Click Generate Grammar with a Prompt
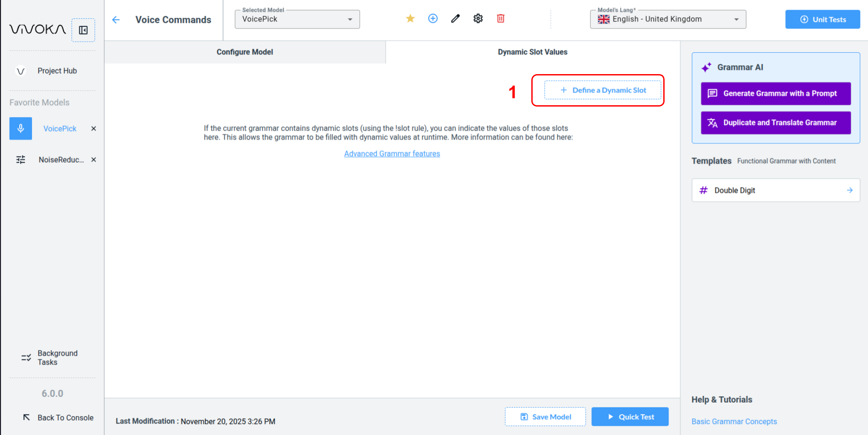The height and width of the screenshot is (435, 868). (776, 93)
